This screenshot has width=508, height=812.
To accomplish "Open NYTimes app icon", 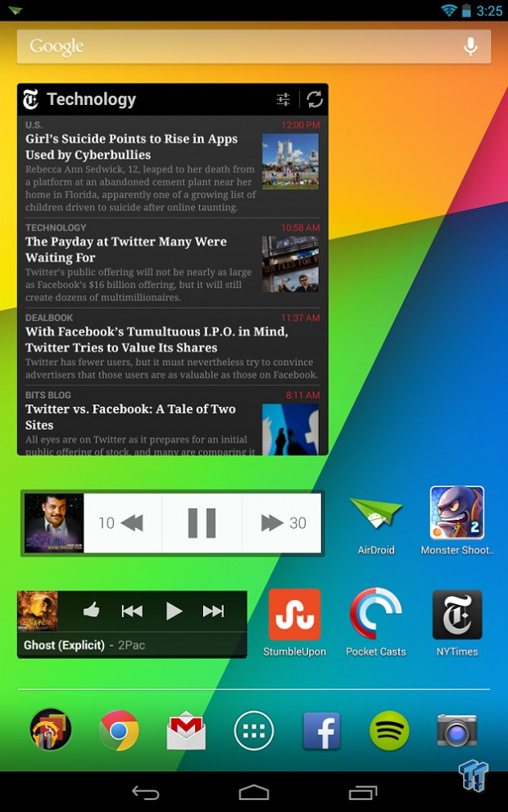I will (x=456, y=623).
